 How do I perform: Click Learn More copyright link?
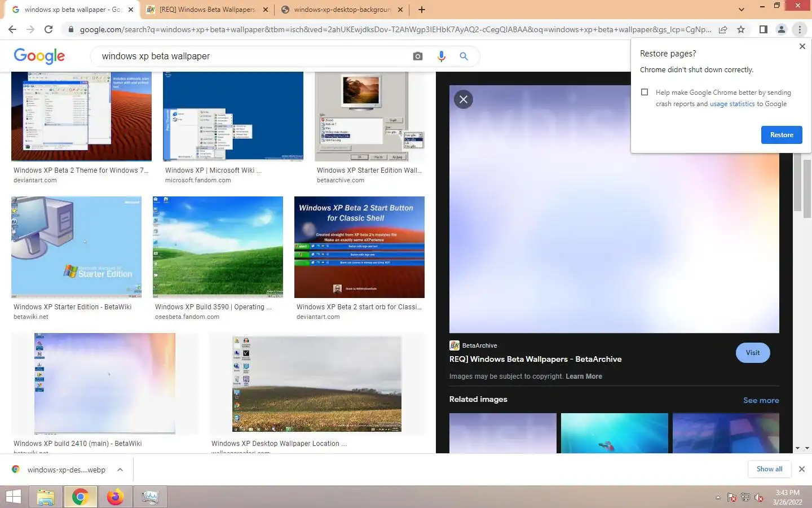point(584,376)
